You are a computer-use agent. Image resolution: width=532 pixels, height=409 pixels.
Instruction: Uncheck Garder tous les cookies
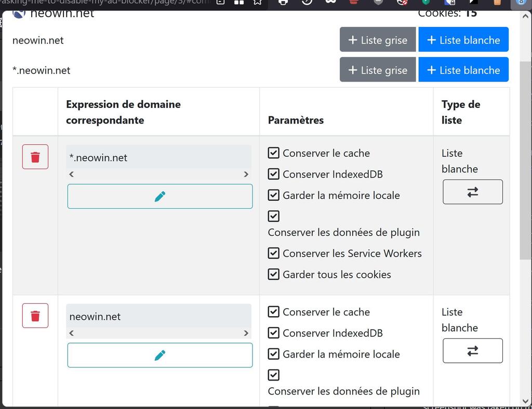(x=273, y=274)
